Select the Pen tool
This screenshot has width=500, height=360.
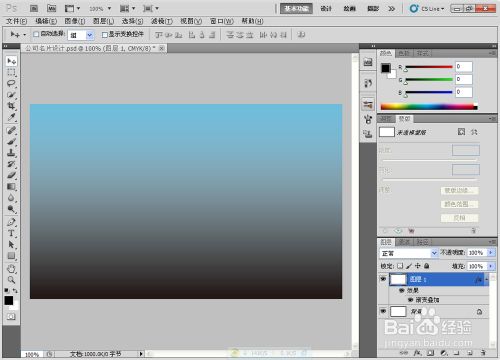pyautogui.click(x=11, y=222)
